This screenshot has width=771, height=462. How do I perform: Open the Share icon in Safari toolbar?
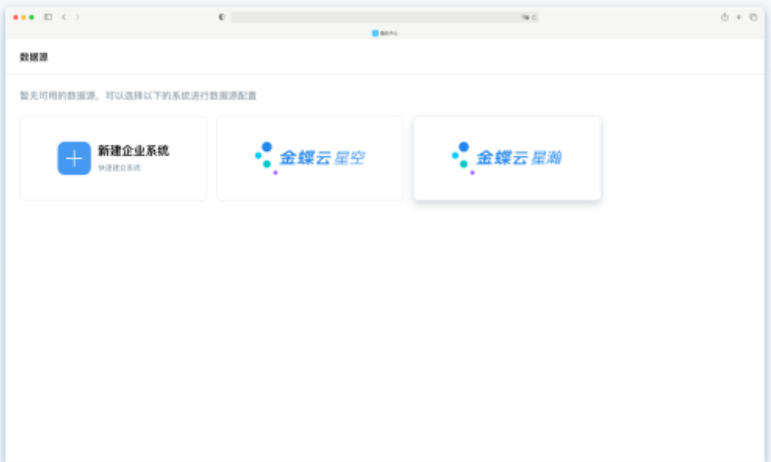724,17
